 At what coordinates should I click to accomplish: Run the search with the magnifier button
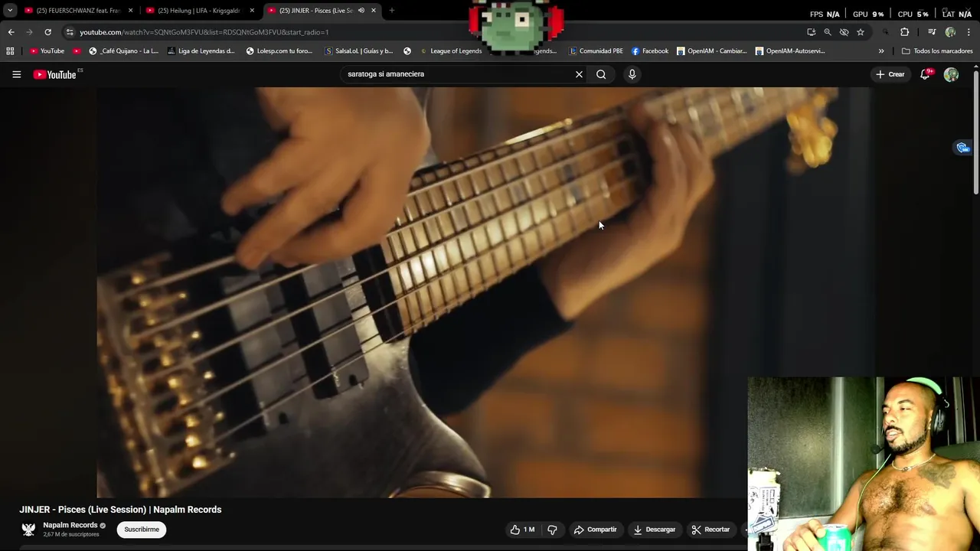601,74
